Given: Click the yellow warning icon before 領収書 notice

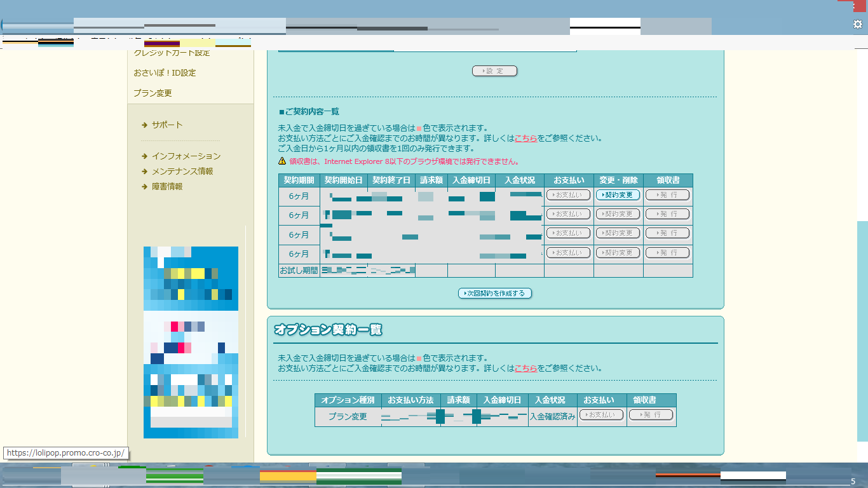Looking at the screenshot, I should point(282,161).
